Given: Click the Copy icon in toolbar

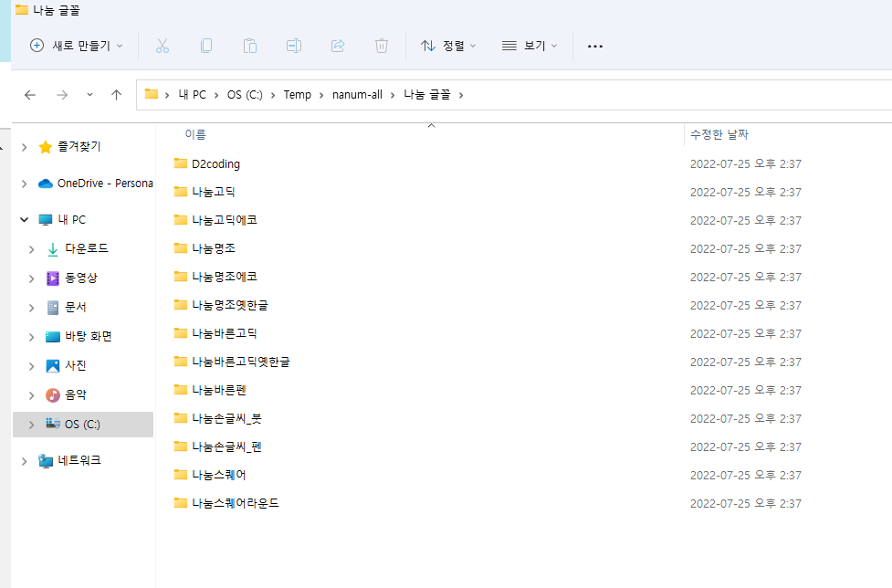Looking at the screenshot, I should (x=206, y=46).
